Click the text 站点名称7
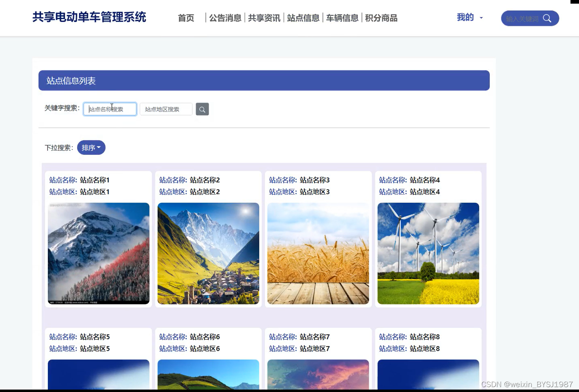 [314, 337]
